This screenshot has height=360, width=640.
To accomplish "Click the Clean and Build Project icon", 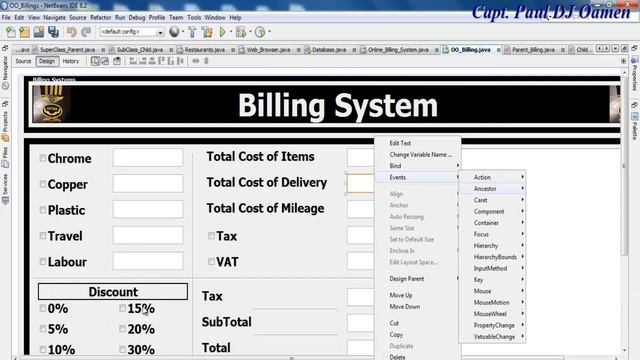I will pyautogui.click(x=207, y=32).
